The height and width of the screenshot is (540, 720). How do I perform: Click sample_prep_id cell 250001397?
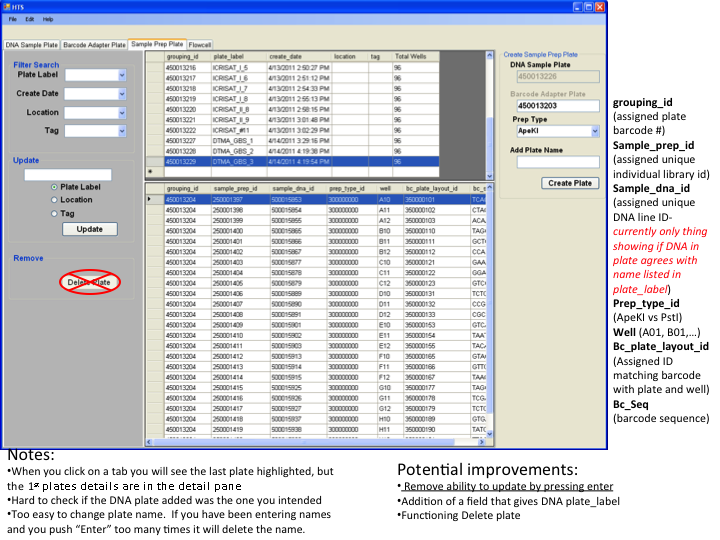point(241,200)
